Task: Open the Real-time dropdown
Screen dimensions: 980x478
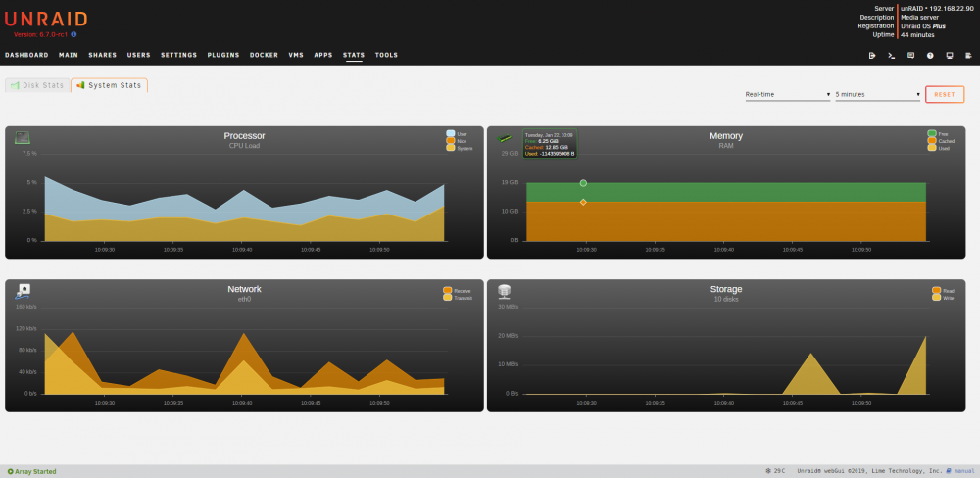Action: [788, 94]
